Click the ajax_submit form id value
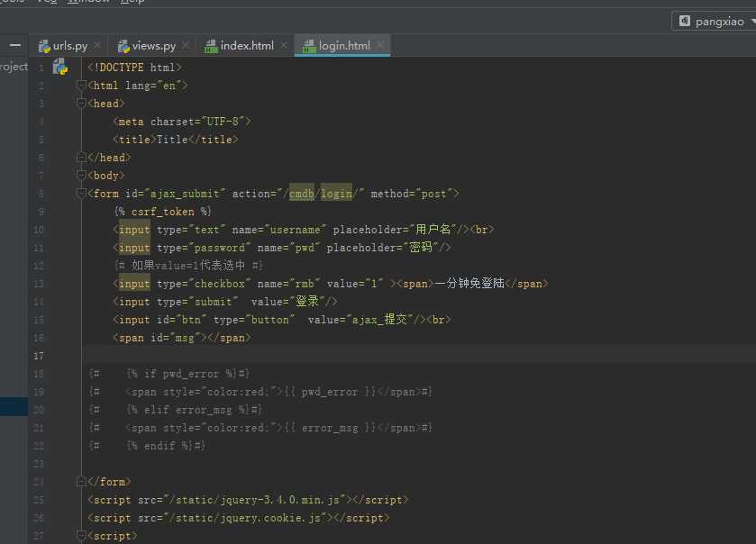The width and height of the screenshot is (756, 544). (185, 194)
